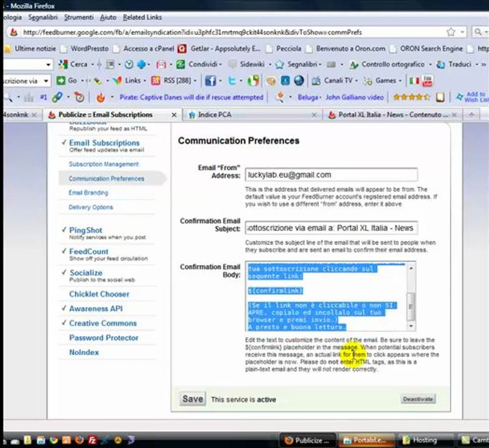Click the Gmail mail icon in Google toolbar
Viewport: 489px width, 448px height.
coord(161,65)
